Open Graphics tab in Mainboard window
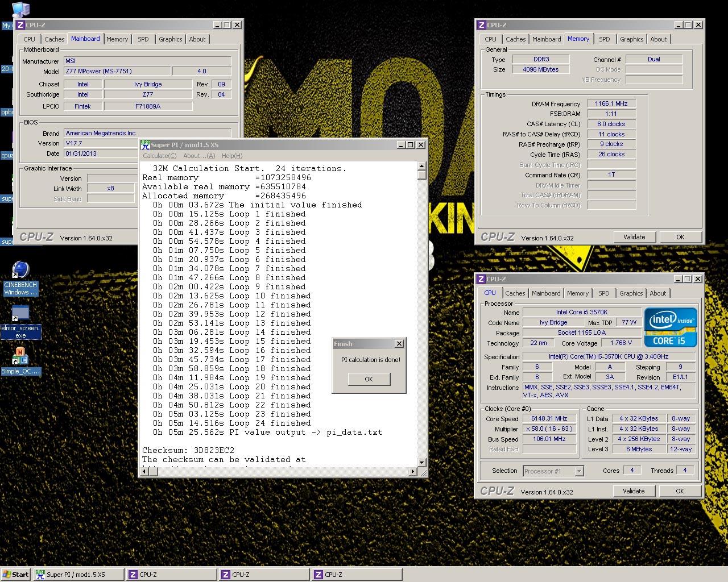 tap(171, 39)
